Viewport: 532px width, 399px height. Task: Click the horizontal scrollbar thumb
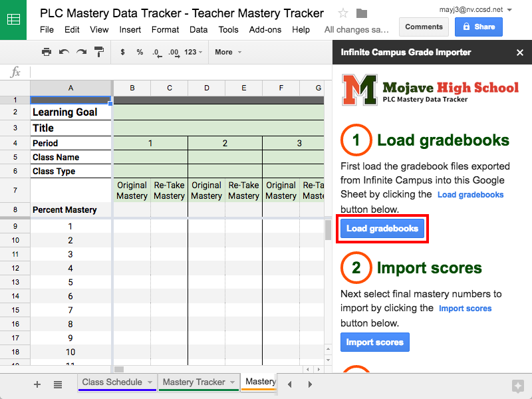[119, 369]
